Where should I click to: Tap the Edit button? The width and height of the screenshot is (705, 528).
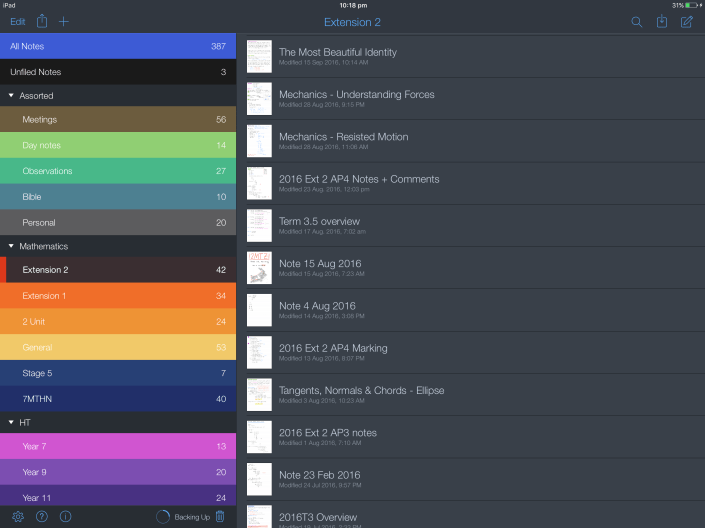[17, 21]
